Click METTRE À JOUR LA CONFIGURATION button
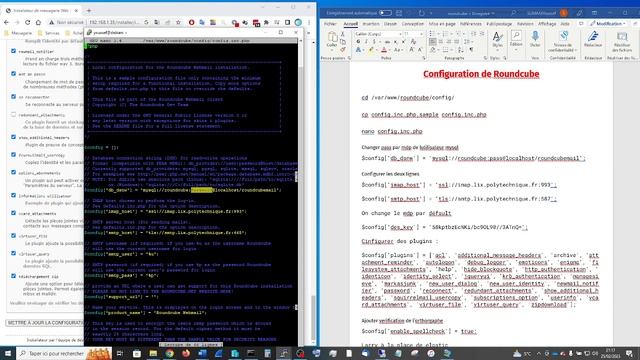 pos(45,322)
